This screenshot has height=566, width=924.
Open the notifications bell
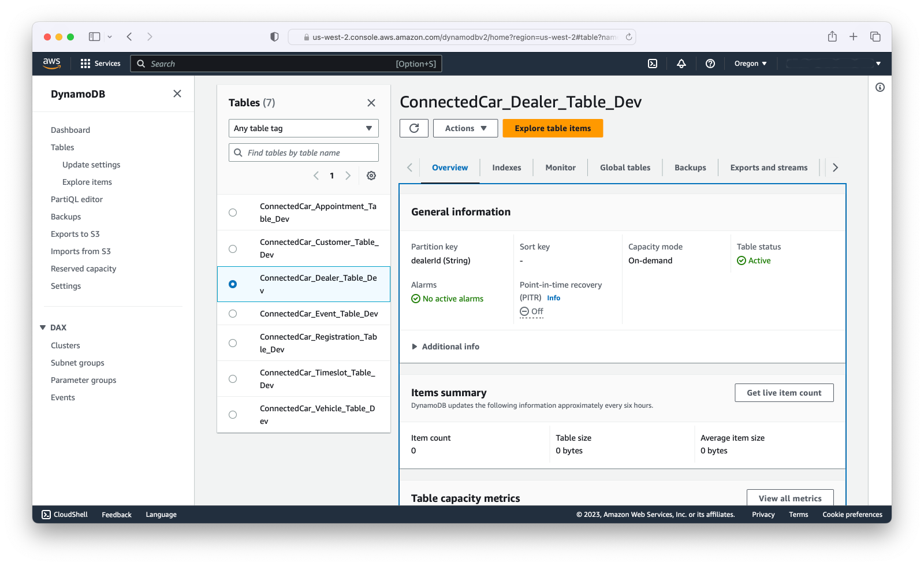681,64
